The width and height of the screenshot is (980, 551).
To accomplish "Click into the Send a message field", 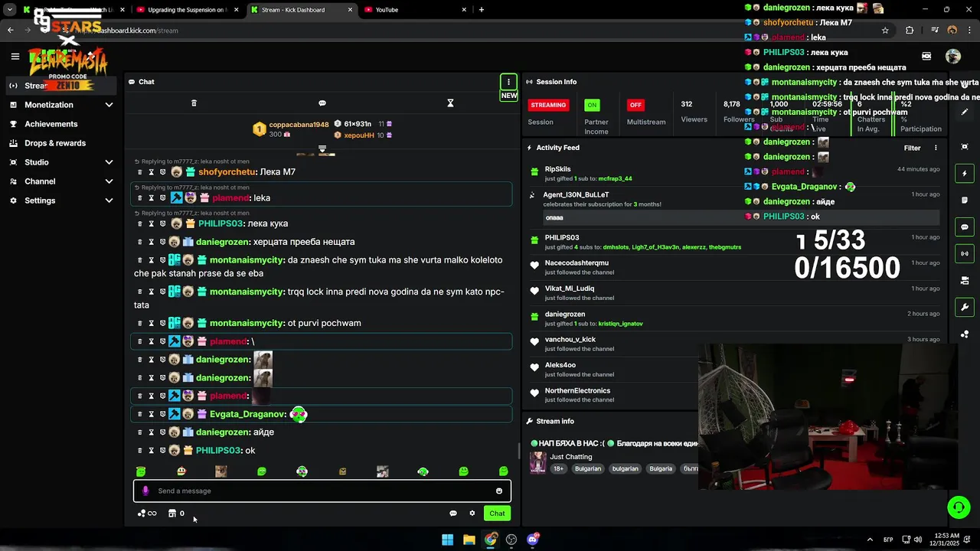I will (x=322, y=491).
